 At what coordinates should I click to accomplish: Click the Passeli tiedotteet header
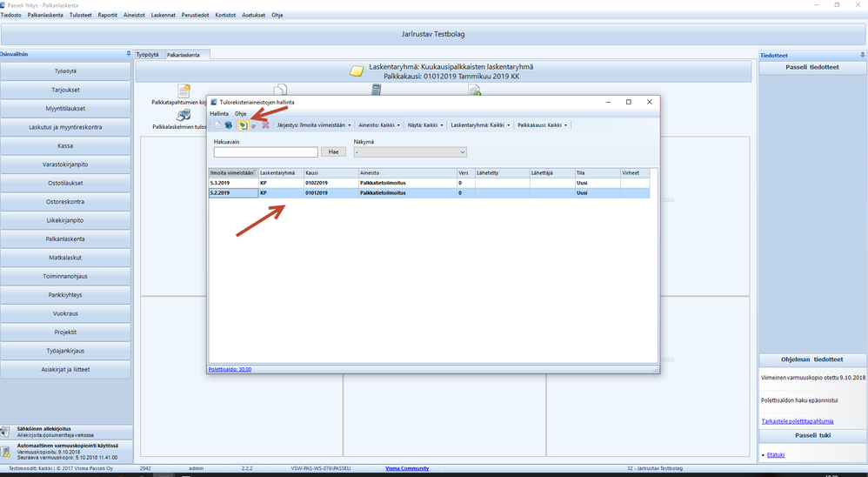pyautogui.click(x=812, y=67)
